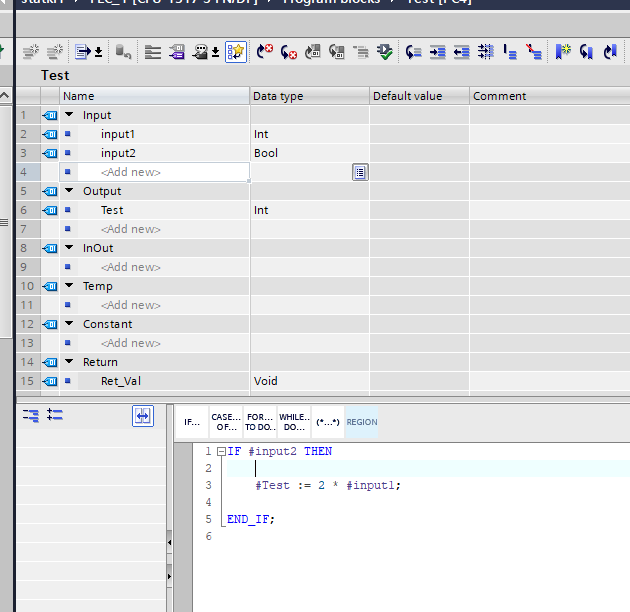The height and width of the screenshot is (612, 630).
Task: Insert a FOR TO DO loop snippet
Action: 260,422
